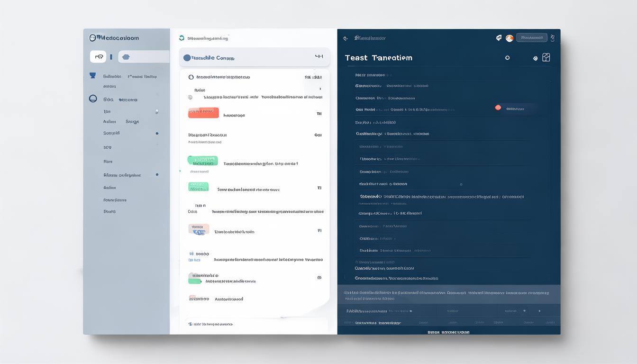
Task: Click the dark ring icon below the sidebar trophy
Action: point(93,99)
